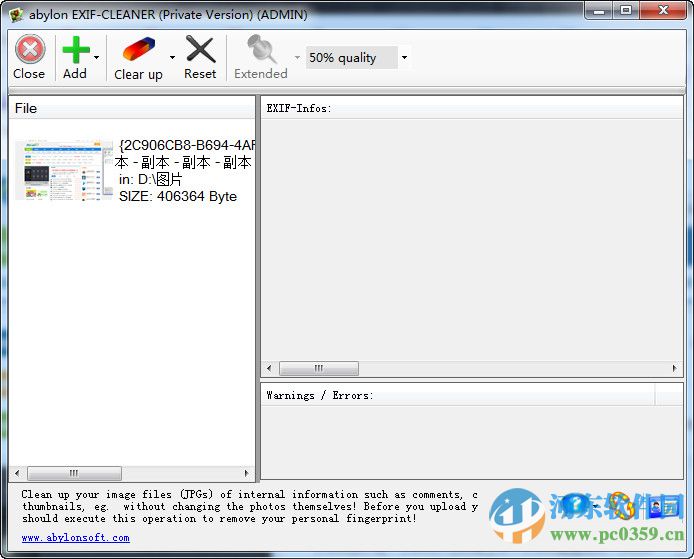Click the in: D:\图片 path text
The height and width of the screenshot is (559, 694).
(x=150, y=179)
